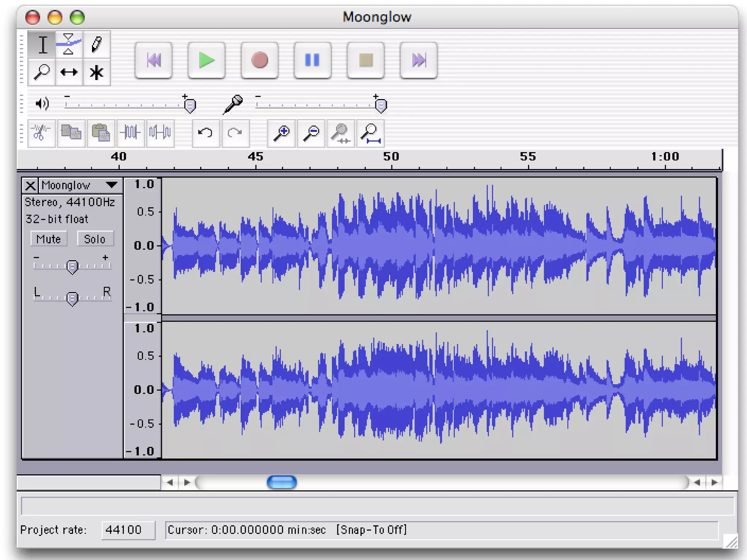Click the track pan L-R slider knob

[72, 299]
